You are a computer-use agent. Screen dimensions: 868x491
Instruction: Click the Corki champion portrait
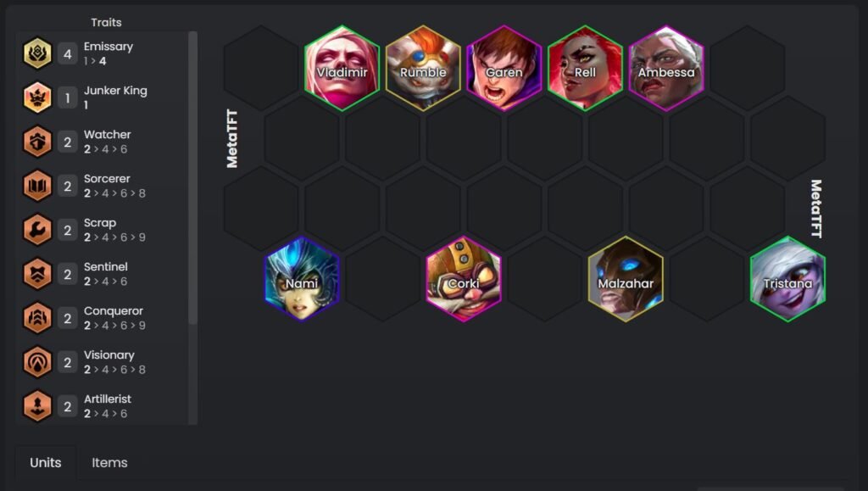tap(464, 279)
